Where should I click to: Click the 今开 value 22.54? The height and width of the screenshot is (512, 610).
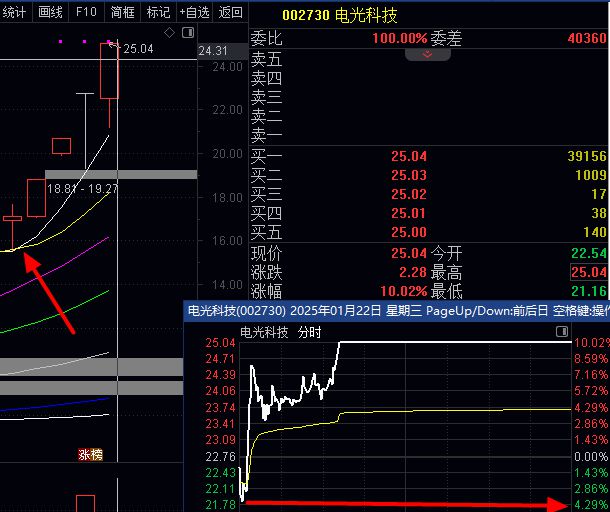[x=589, y=253]
